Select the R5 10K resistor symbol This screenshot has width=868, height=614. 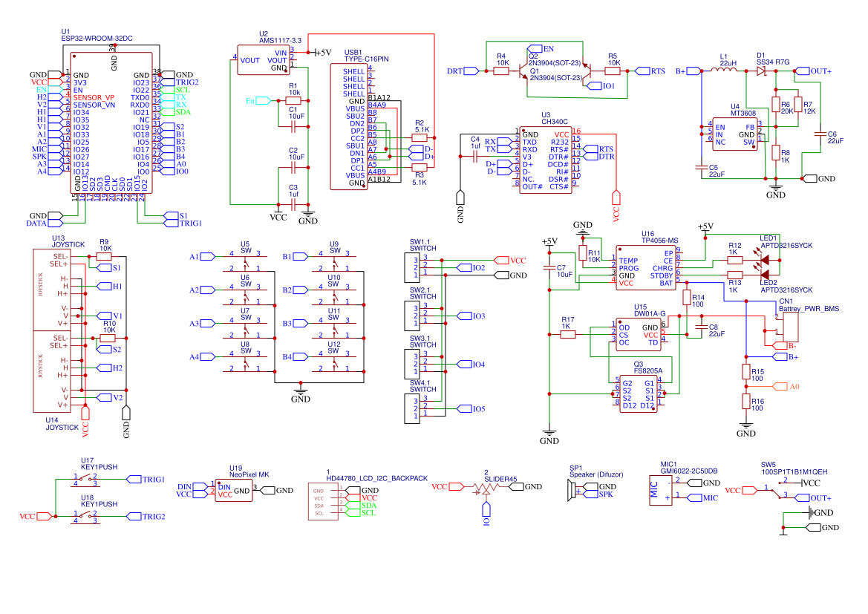[x=613, y=71]
